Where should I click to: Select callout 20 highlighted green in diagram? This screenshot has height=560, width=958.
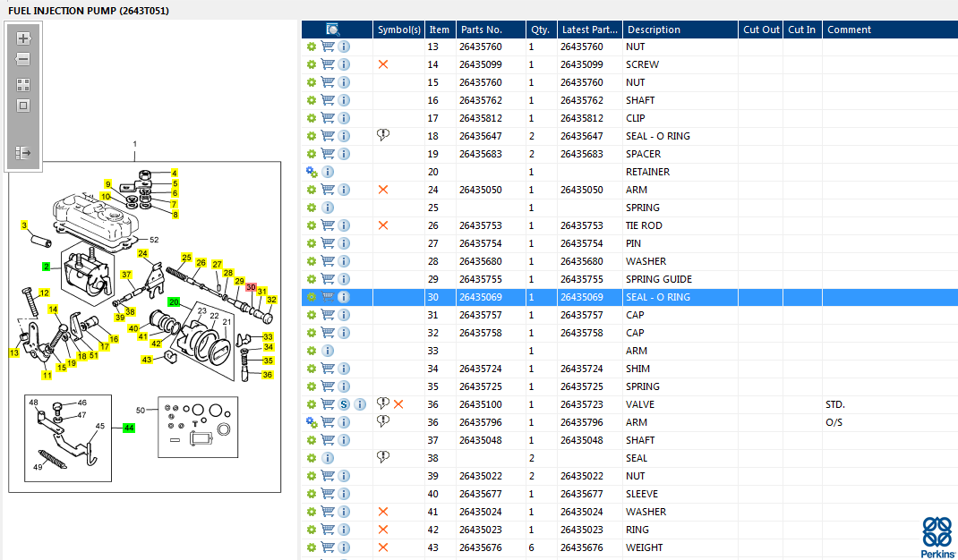pyautogui.click(x=174, y=302)
